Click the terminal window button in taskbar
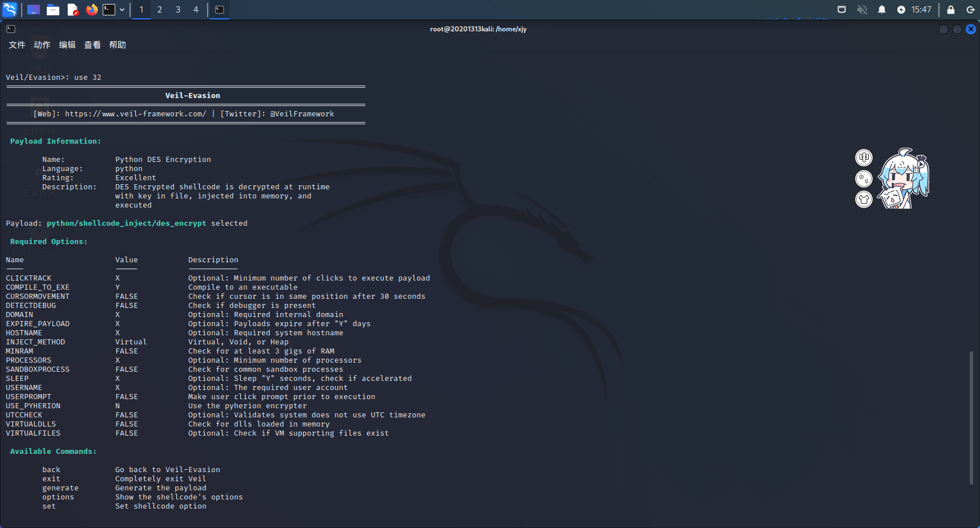 click(220, 10)
